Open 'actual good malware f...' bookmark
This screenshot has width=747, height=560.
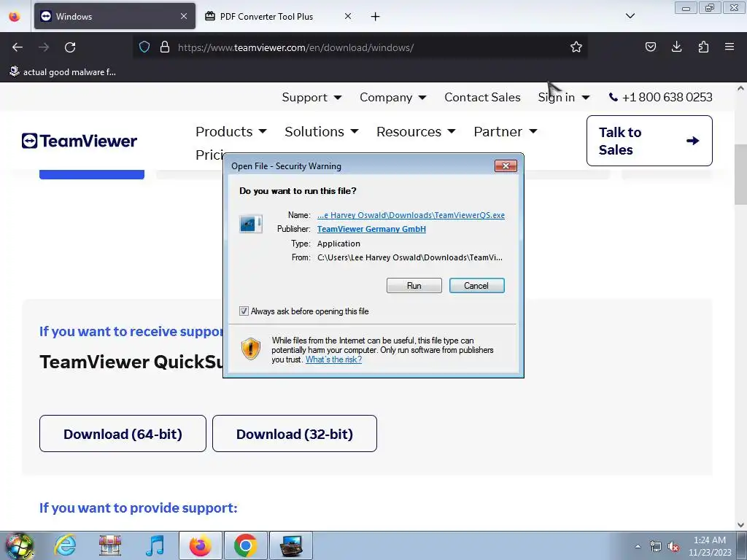pos(63,72)
